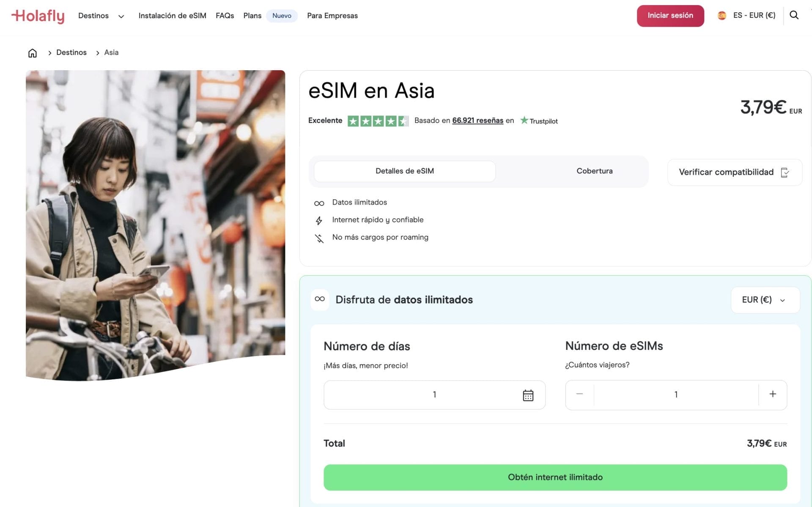Open the search magnifier icon
The width and height of the screenshot is (812, 507).
(x=794, y=16)
